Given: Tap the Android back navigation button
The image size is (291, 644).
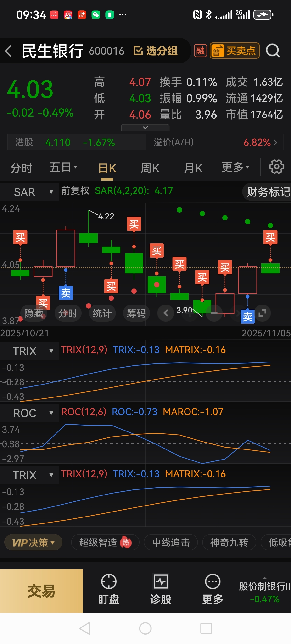Looking at the screenshot, I should [85, 628].
